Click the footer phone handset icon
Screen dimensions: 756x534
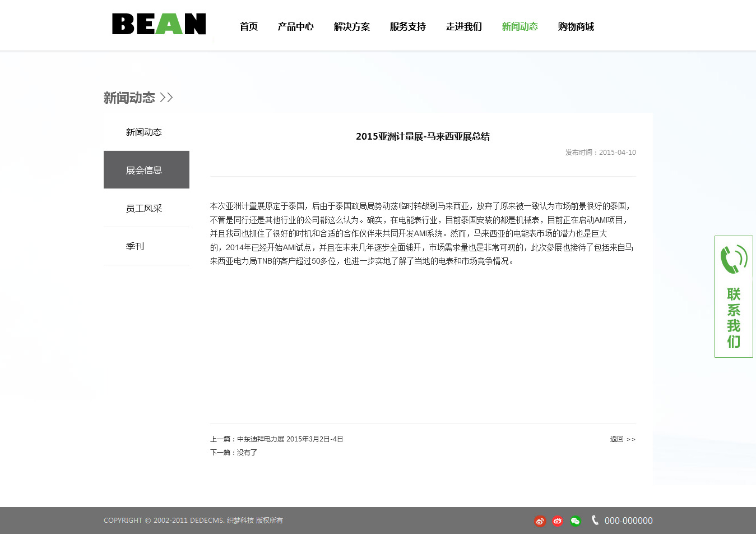point(595,521)
